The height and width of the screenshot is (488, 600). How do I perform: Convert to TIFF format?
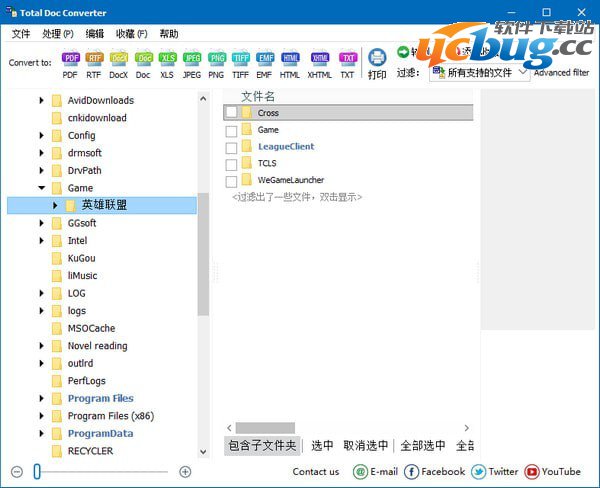click(241, 58)
